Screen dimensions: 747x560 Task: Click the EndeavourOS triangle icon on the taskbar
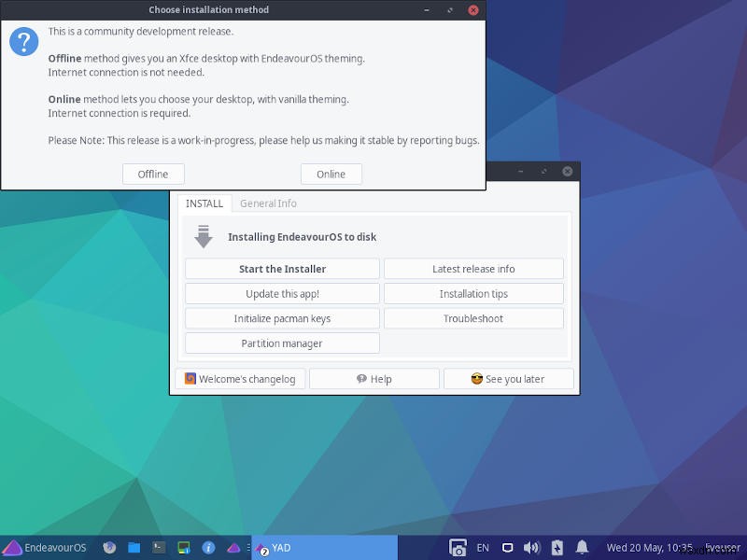232,547
